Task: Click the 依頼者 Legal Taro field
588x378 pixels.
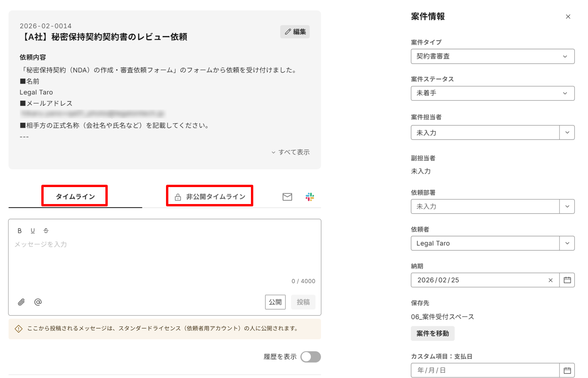Action: pos(485,243)
